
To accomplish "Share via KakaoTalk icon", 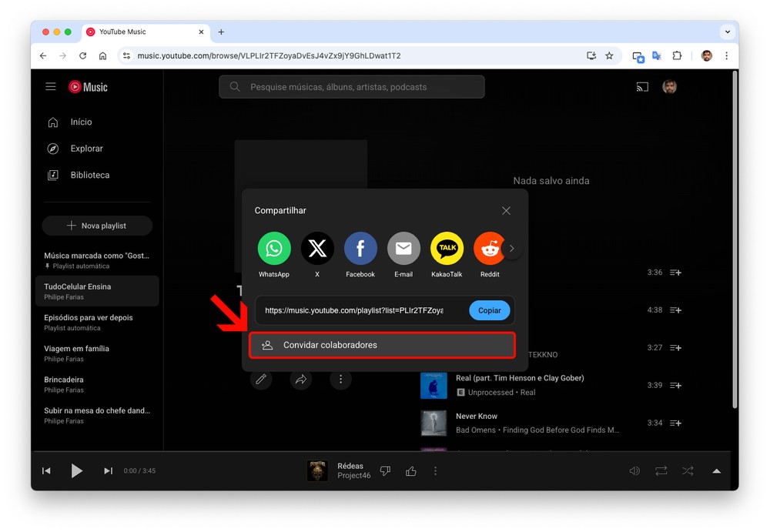I will pyautogui.click(x=447, y=249).
